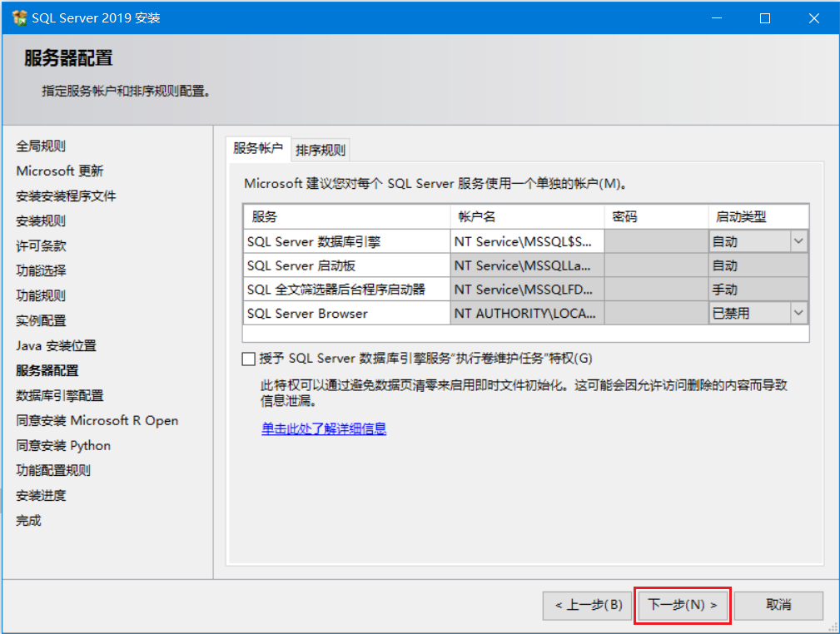
Task: Select 完成 step in sidebar
Action: click(x=28, y=521)
